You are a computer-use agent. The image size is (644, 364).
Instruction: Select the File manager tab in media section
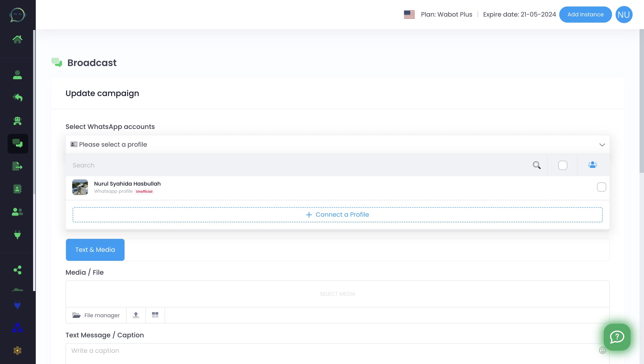pyautogui.click(x=96, y=315)
